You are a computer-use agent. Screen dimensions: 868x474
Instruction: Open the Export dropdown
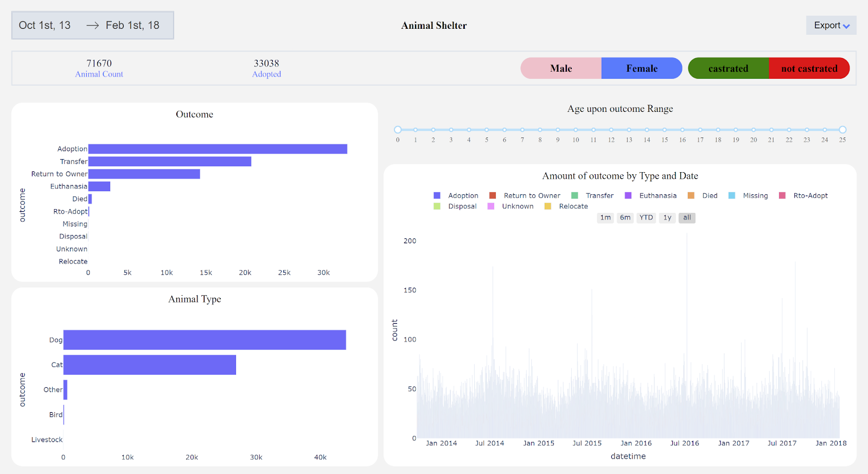coord(831,26)
